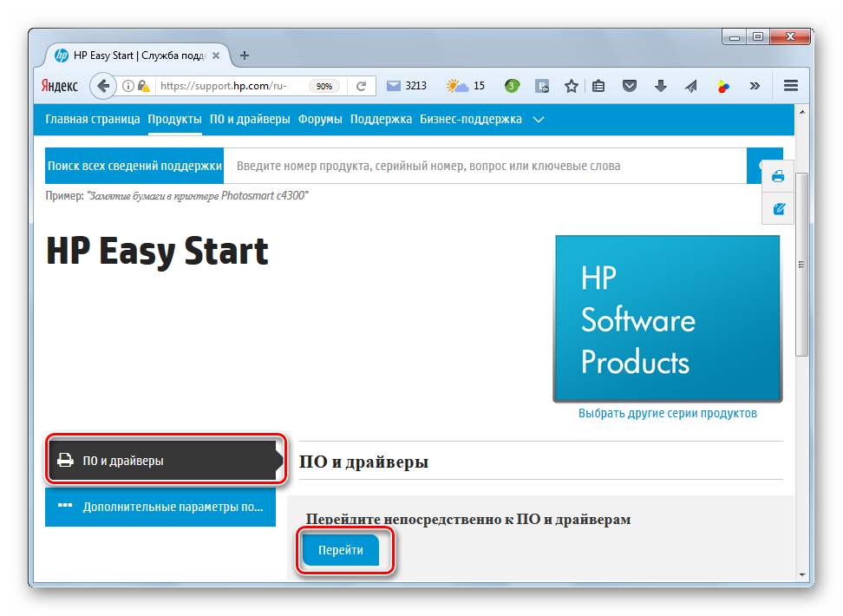Show more toolbar items with the overflow chevron
The image size is (843, 616).
755,86
